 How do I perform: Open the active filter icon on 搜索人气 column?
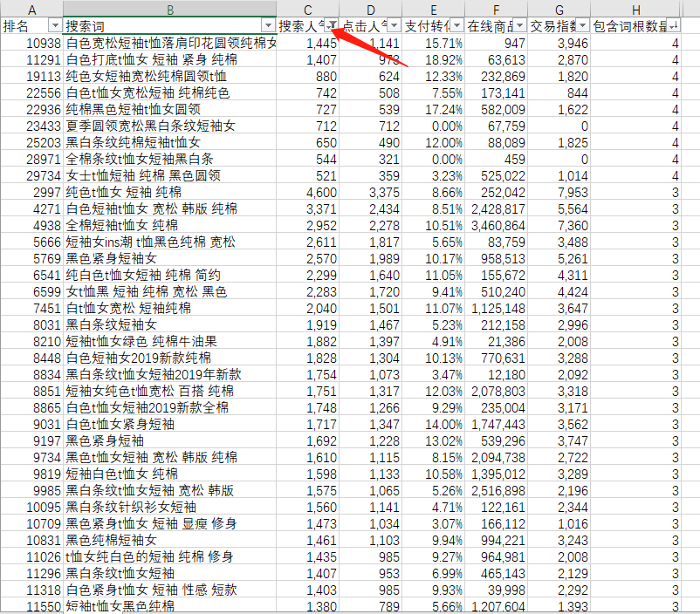click(x=332, y=25)
